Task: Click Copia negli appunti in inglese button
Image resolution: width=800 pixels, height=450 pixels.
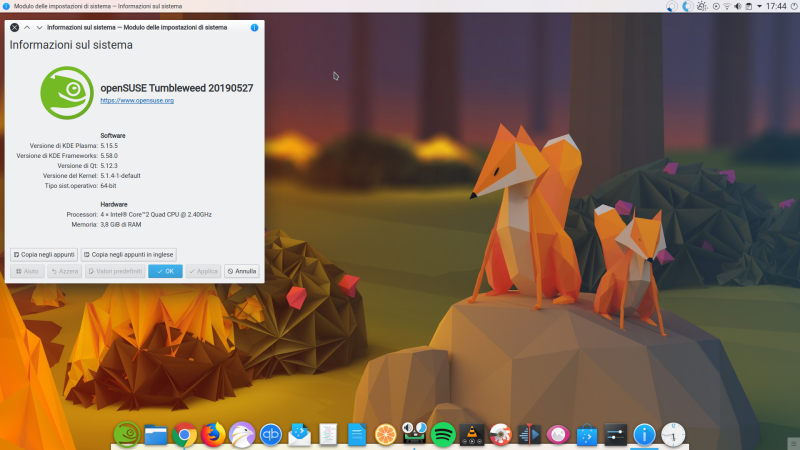Action: 129,255
